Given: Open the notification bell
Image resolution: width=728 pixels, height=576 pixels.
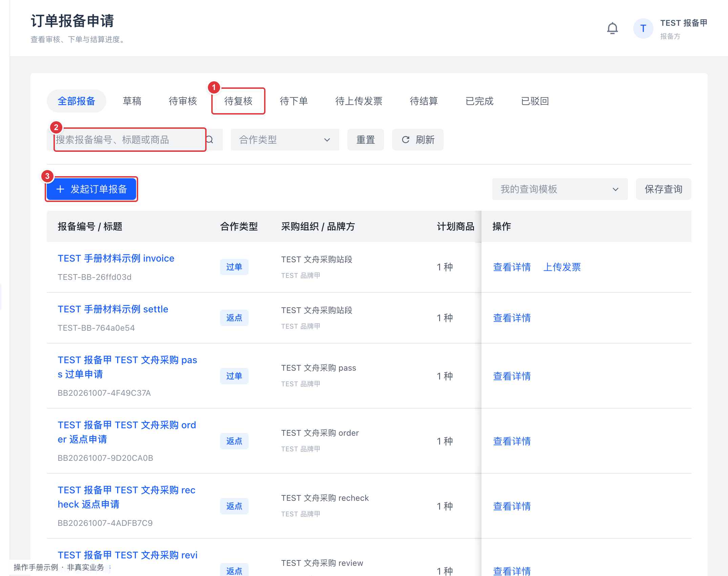Looking at the screenshot, I should [612, 28].
